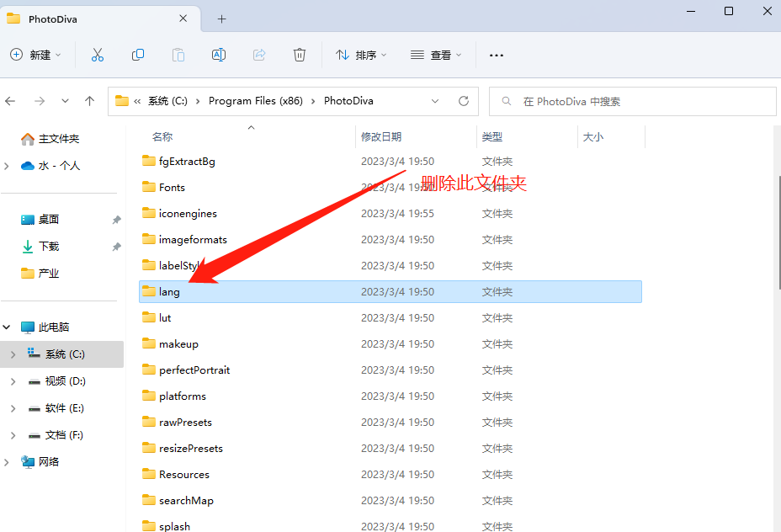Screen dimensions: 781x532
Task: Click the resizePresets folder icon
Action: click(148, 448)
